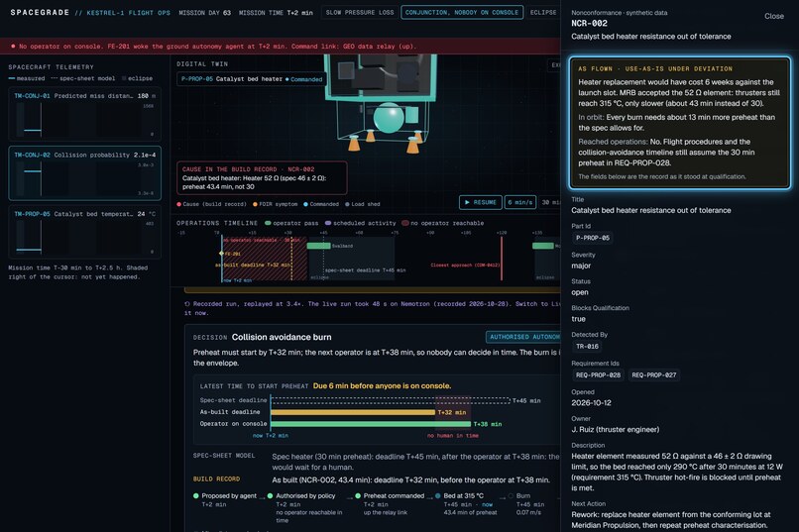Click the SPACEGRADE logo
Screen dimensions: 799x532
40,12
